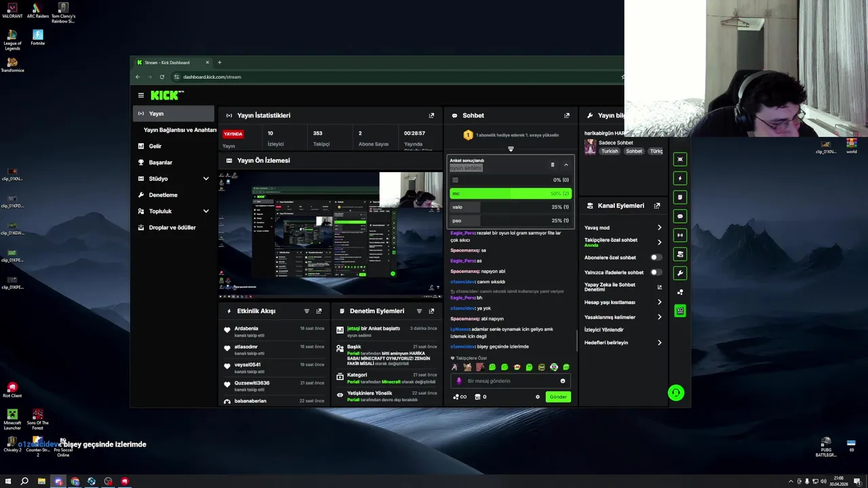The height and width of the screenshot is (488, 868).
Task: Click İzleyici Yönlendir option
Action: pos(604,330)
